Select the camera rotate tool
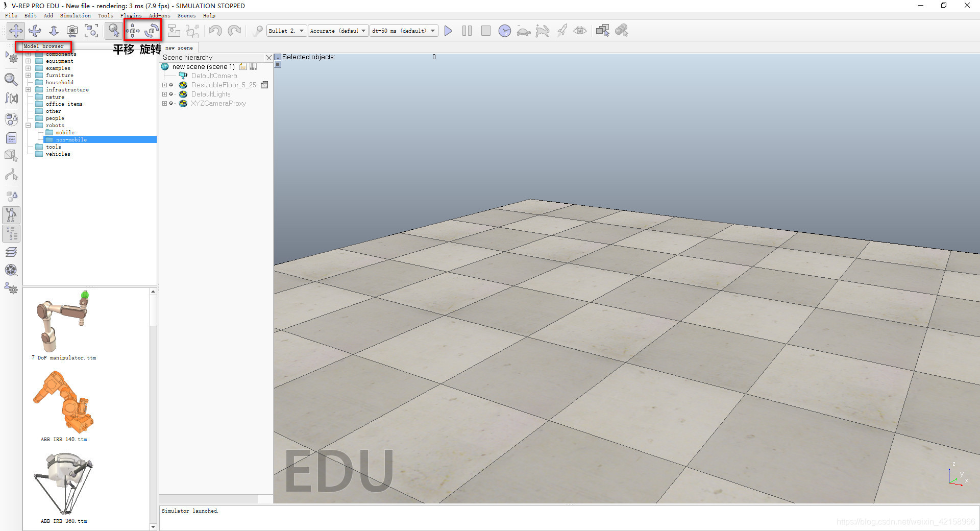 [35, 31]
